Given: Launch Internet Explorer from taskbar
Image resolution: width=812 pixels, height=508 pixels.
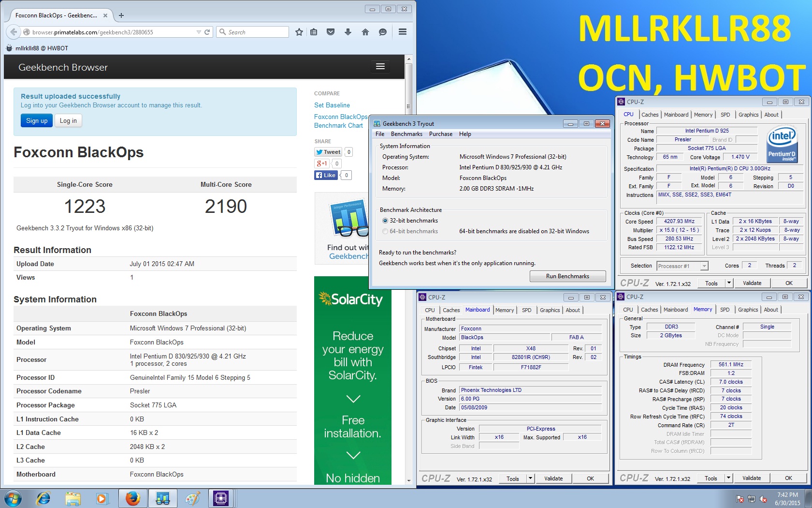Looking at the screenshot, I should (43, 498).
